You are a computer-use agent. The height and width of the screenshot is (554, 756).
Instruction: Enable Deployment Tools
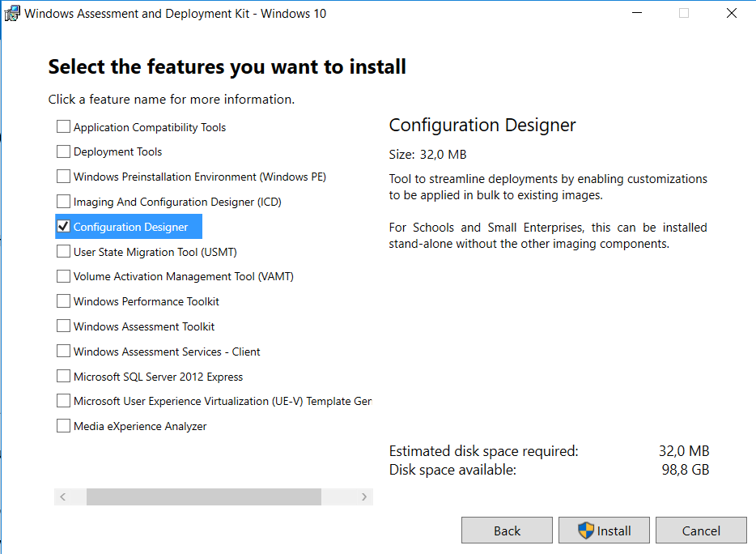coord(63,151)
